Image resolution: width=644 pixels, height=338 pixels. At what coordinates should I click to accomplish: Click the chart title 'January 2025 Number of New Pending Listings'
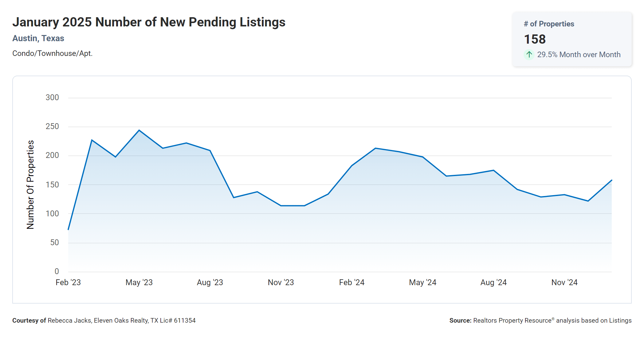click(x=149, y=22)
